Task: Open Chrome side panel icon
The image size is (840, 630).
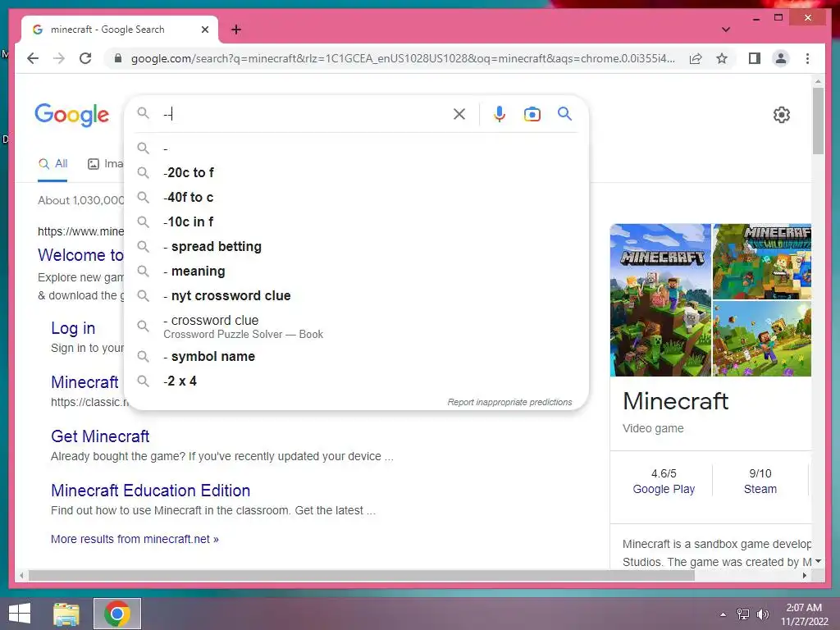Action: click(755, 58)
